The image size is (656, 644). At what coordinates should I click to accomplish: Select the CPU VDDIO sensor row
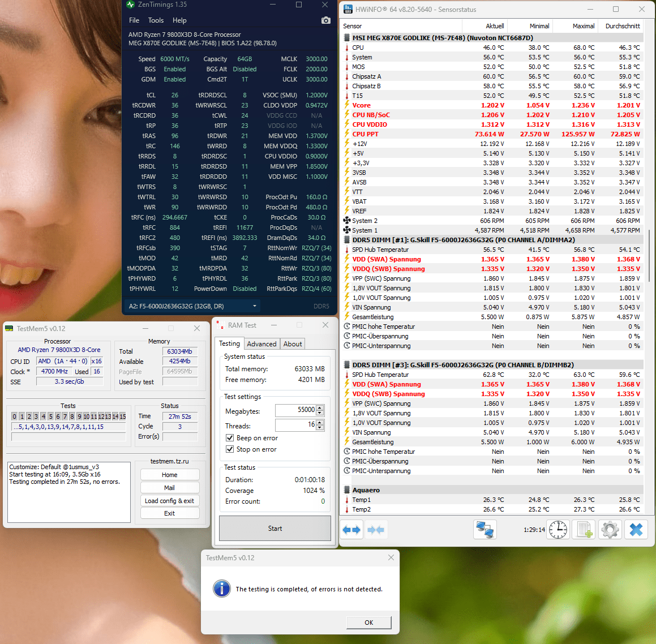point(493,124)
